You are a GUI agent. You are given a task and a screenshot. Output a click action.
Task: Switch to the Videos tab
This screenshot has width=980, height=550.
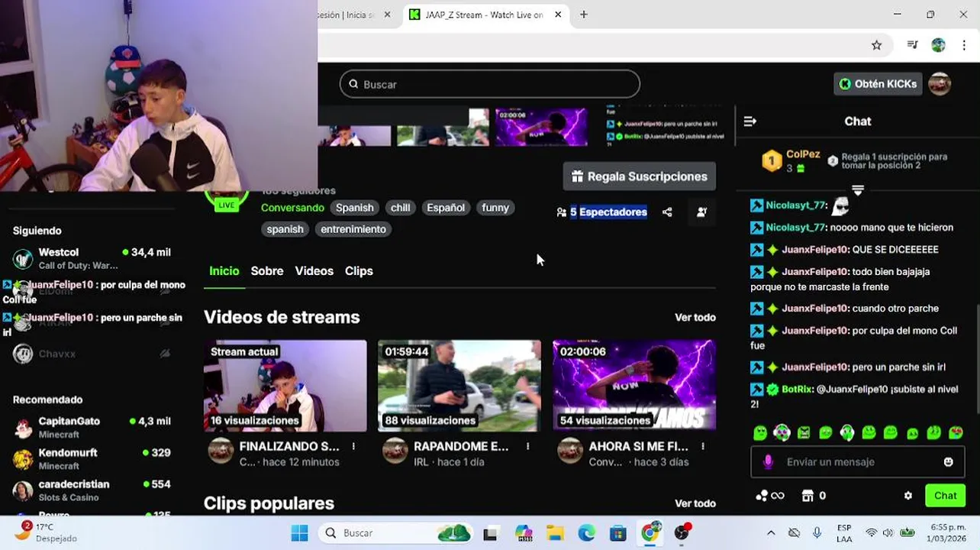tap(314, 271)
